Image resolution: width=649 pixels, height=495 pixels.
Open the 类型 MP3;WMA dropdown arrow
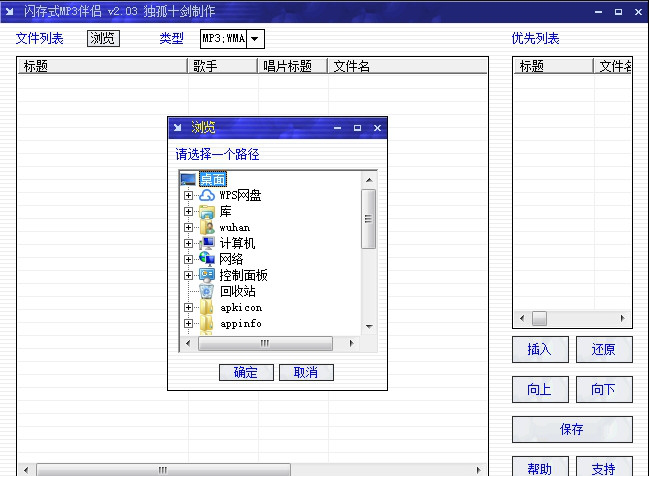pyautogui.click(x=255, y=39)
